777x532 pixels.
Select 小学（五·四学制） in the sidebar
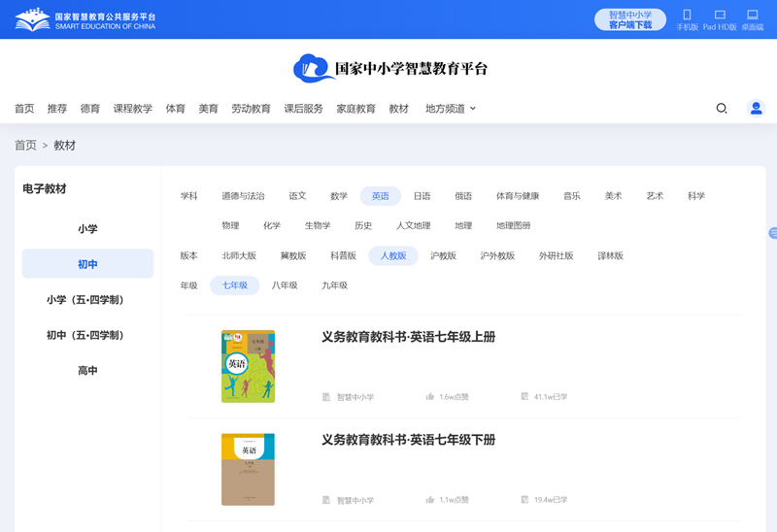point(87,300)
